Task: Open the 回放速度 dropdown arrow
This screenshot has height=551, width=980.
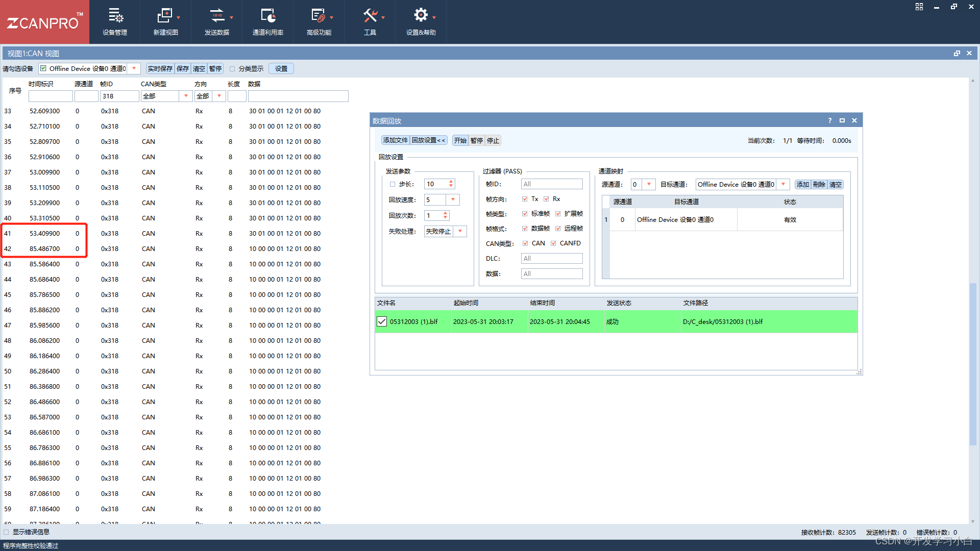Action: (x=453, y=199)
